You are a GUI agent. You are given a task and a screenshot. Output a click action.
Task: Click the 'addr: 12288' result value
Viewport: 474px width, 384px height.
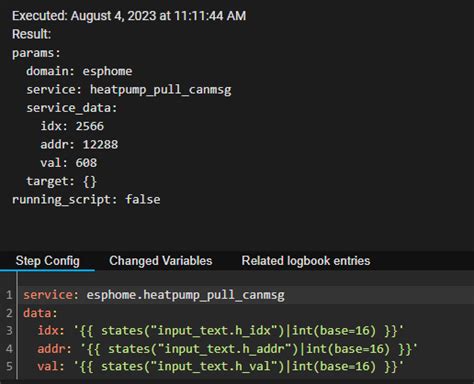pyautogui.click(x=100, y=144)
